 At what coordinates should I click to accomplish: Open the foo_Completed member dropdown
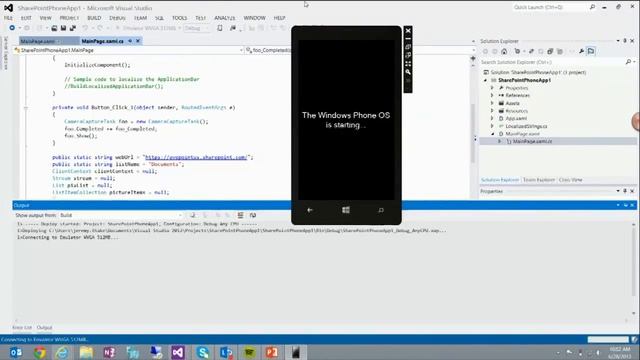(x=269, y=50)
